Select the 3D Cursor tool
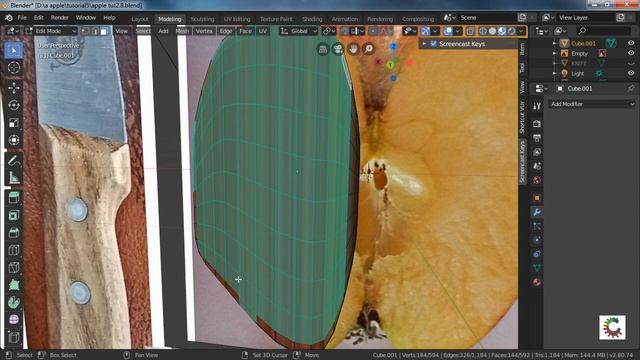 [x=14, y=67]
